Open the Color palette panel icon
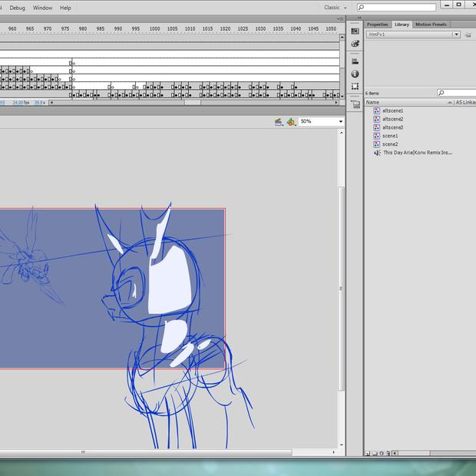Viewport: 476px width, 476px height. (355, 44)
